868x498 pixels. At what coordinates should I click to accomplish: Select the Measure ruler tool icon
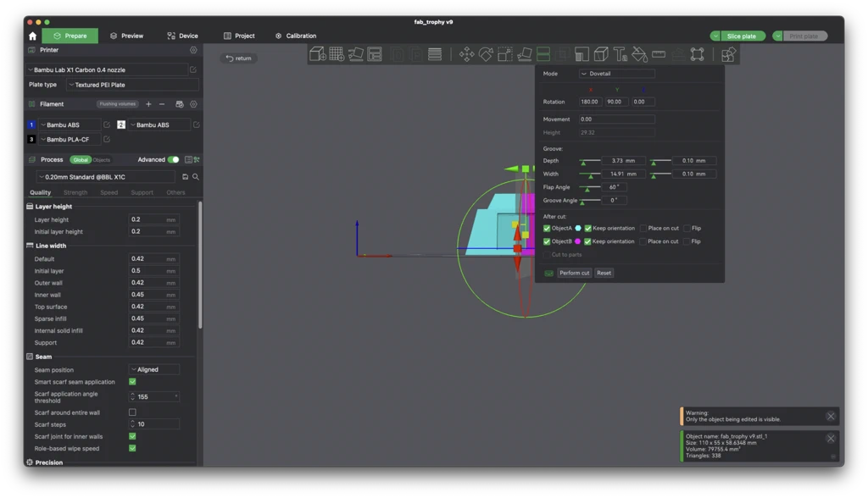[x=659, y=54]
